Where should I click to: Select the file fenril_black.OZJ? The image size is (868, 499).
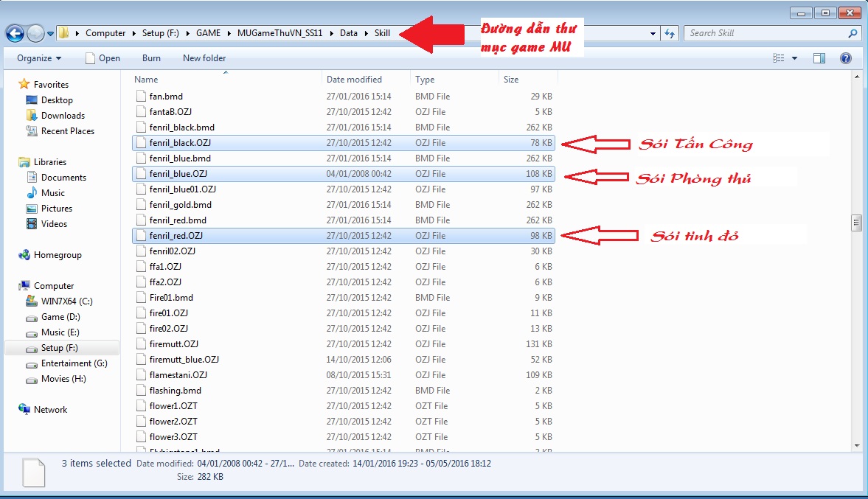tap(343, 143)
